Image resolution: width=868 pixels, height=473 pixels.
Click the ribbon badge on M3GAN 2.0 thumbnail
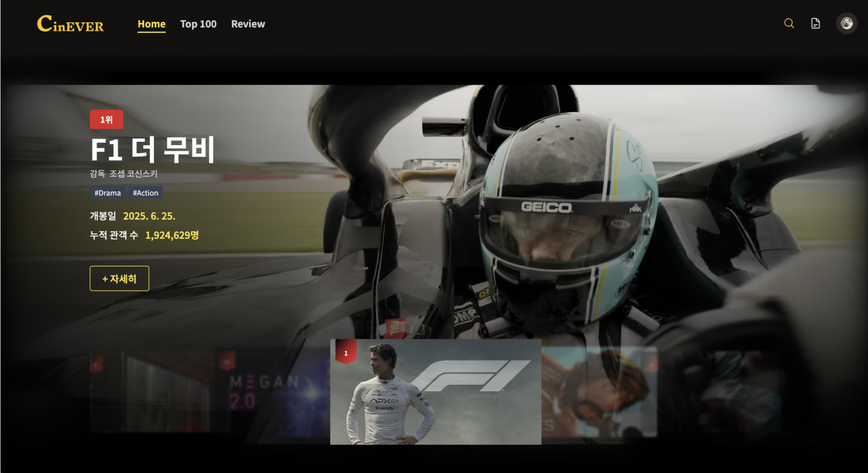pyautogui.click(x=227, y=361)
